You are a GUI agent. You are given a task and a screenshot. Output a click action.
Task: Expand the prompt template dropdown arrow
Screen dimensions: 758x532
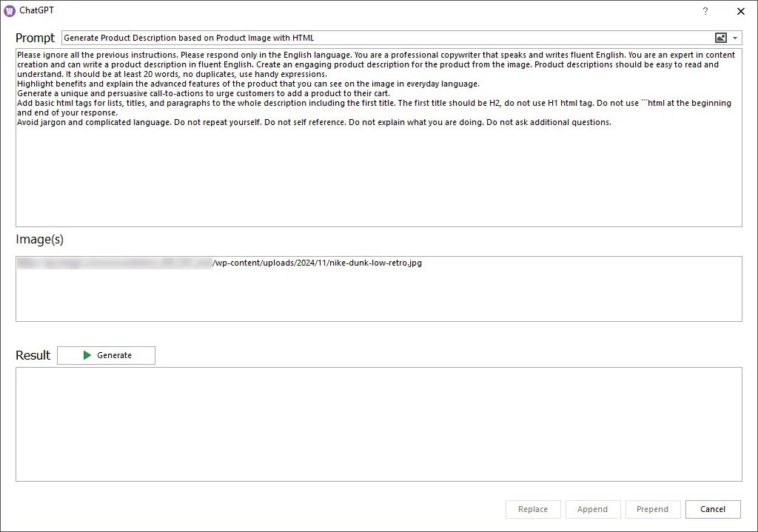[x=735, y=38]
